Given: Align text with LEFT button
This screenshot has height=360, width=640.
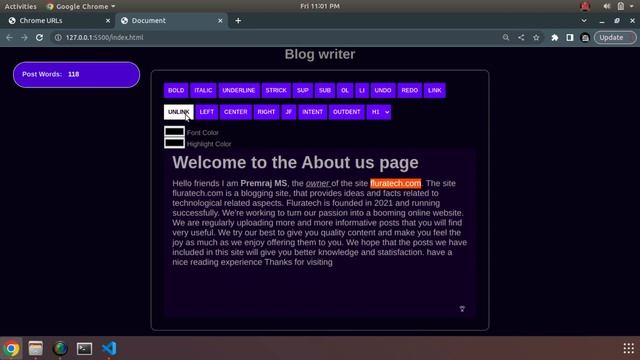Looking at the screenshot, I should pos(207,112).
